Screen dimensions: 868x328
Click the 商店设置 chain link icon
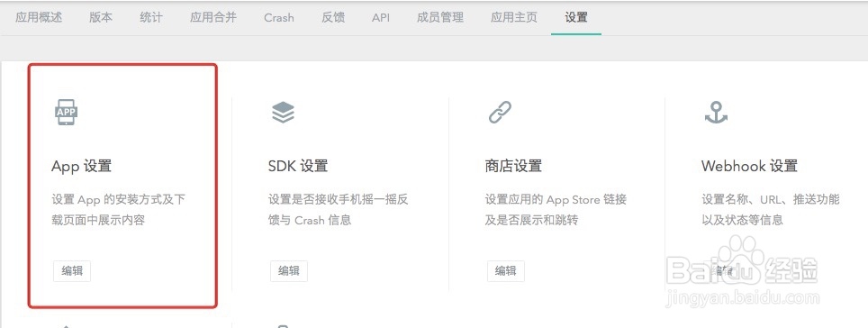500,113
